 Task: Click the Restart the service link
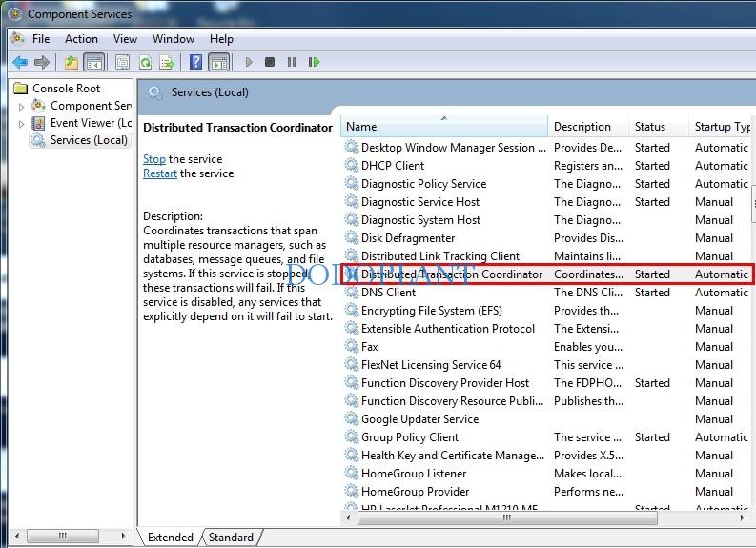[x=160, y=173]
